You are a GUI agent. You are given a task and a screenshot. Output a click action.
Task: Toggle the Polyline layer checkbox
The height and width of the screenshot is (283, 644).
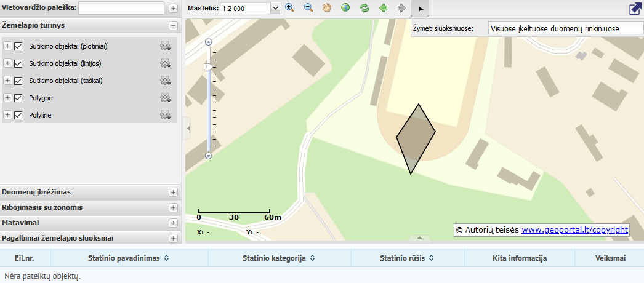18,115
